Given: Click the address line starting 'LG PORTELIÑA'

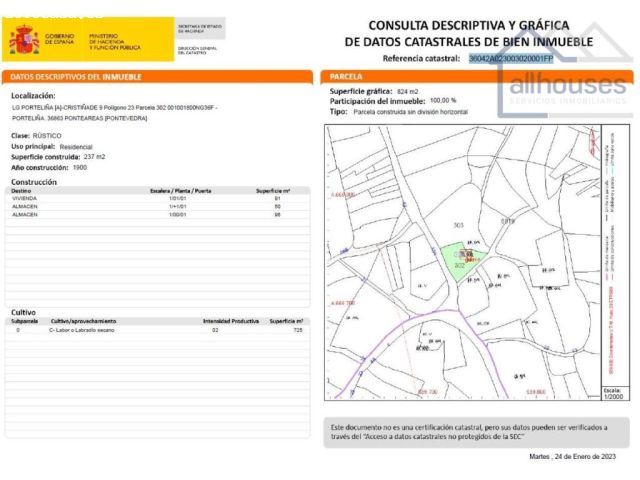Looking at the screenshot, I should click(115, 108).
